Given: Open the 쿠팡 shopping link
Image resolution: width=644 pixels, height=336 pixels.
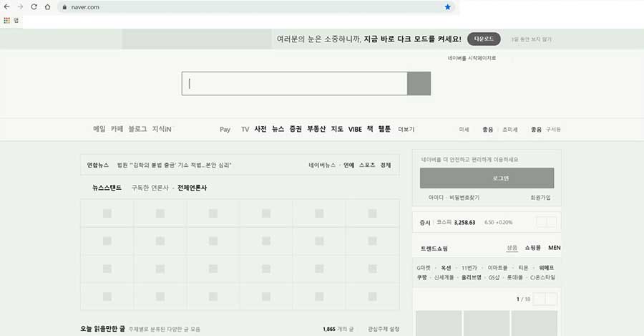Looking at the screenshot, I should pyautogui.click(x=421, y=277).
